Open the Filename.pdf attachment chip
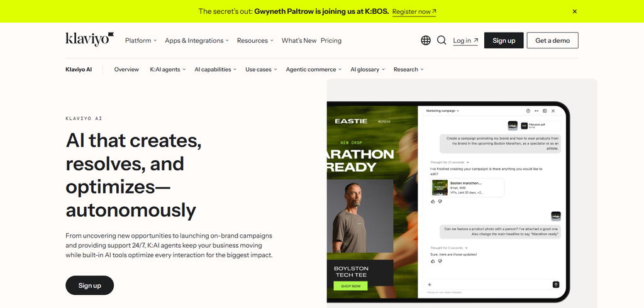This screenshot has width=644, height=308. [540, 126]
